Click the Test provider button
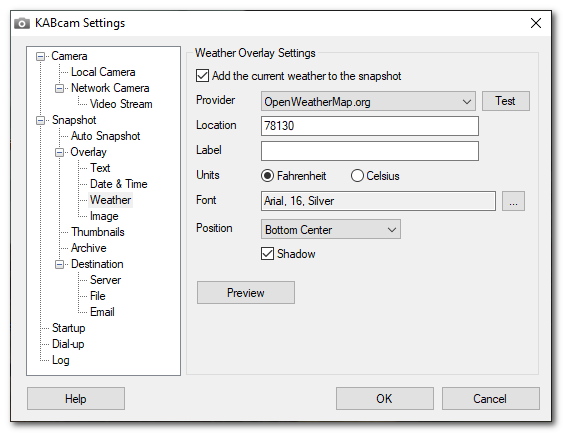 point(506,101)
